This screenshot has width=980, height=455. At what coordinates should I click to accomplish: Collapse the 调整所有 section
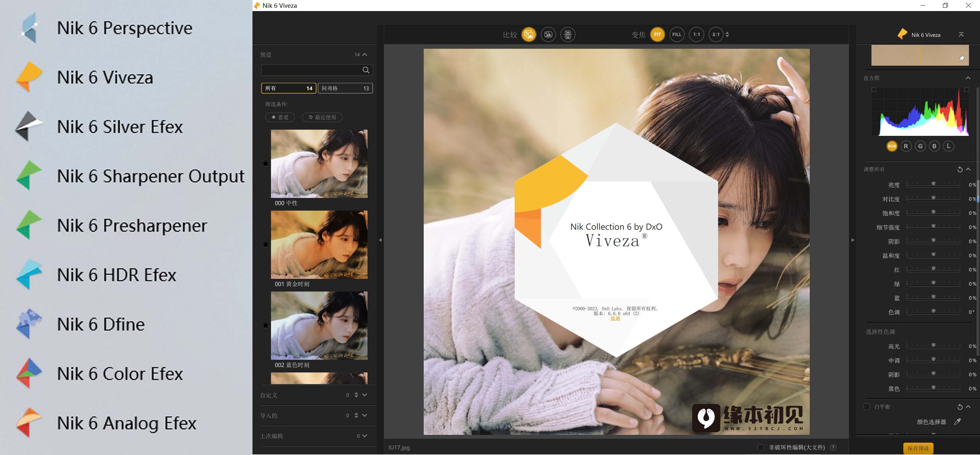[968, 169]
